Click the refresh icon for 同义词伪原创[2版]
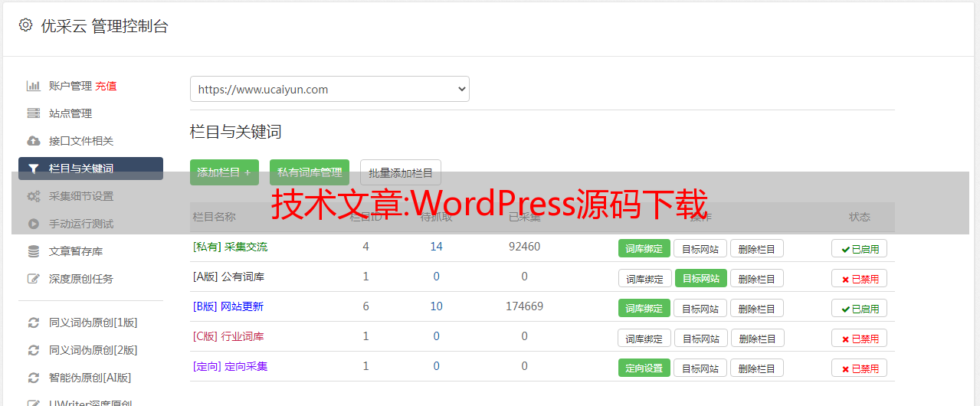The image size is (980, 406). (x=34, y=350)
